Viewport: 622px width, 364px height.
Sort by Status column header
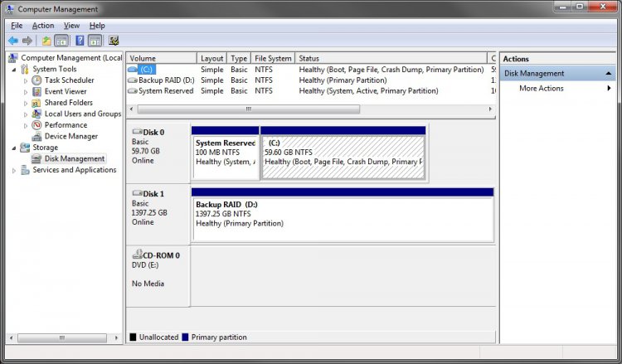391,58
